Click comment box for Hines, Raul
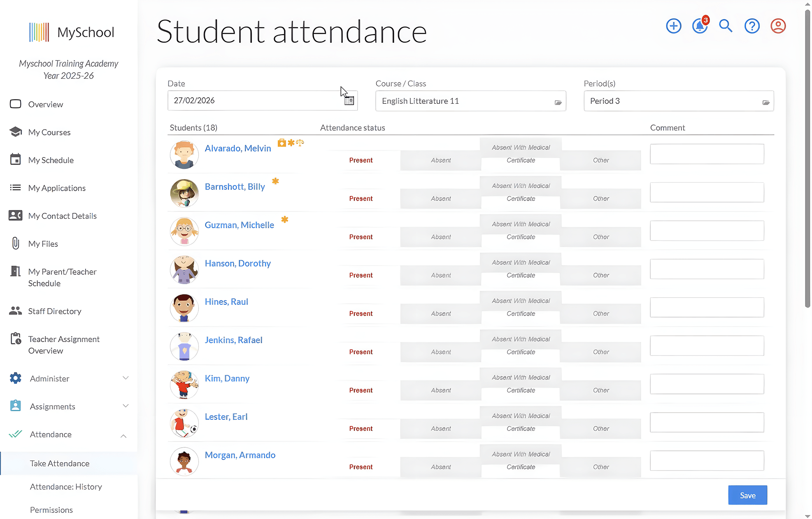 tap(707, 307)
